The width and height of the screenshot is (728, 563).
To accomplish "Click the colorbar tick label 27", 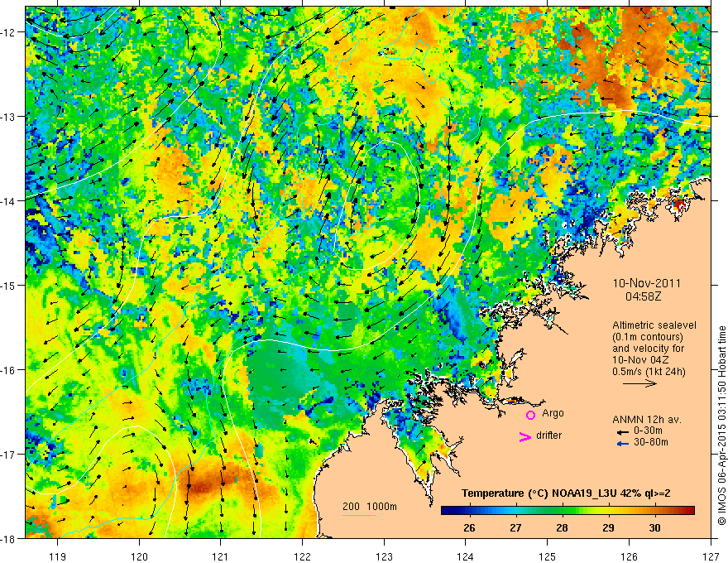I will pyautogui.click(x=515, y=527).
